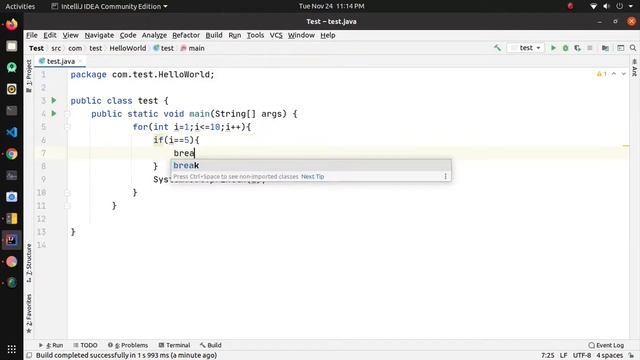Open the File menu
The image size is (640, 360).
[32, 35]
